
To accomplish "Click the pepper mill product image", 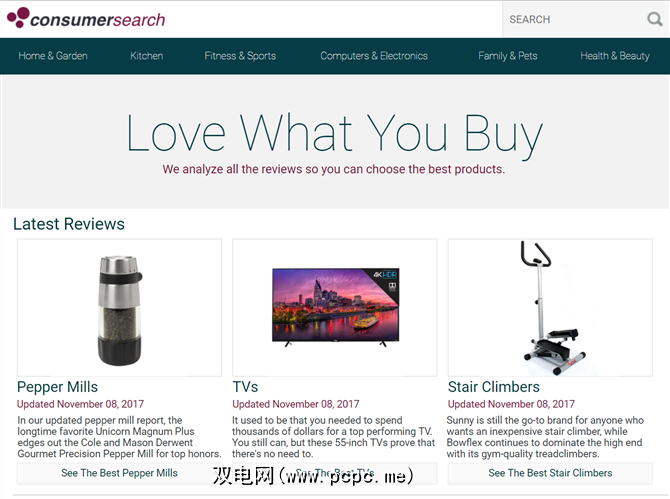I will click(x=119, y=308).
